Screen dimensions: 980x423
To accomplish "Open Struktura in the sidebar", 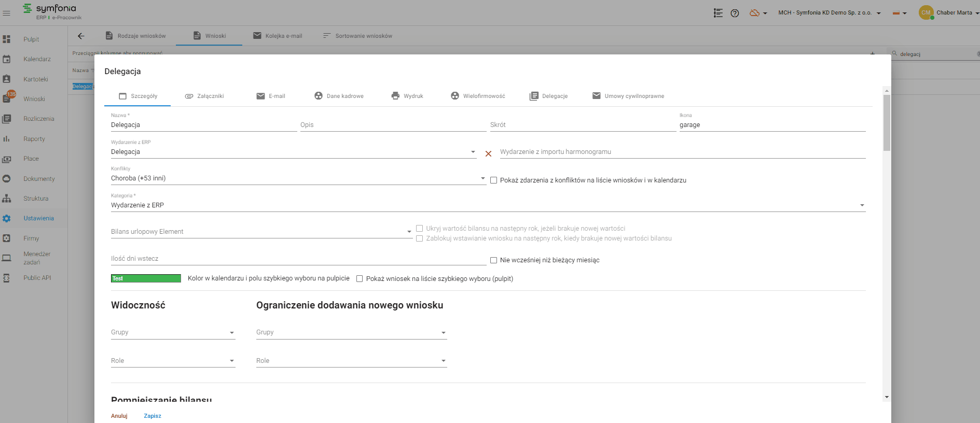I will [35, 199].
